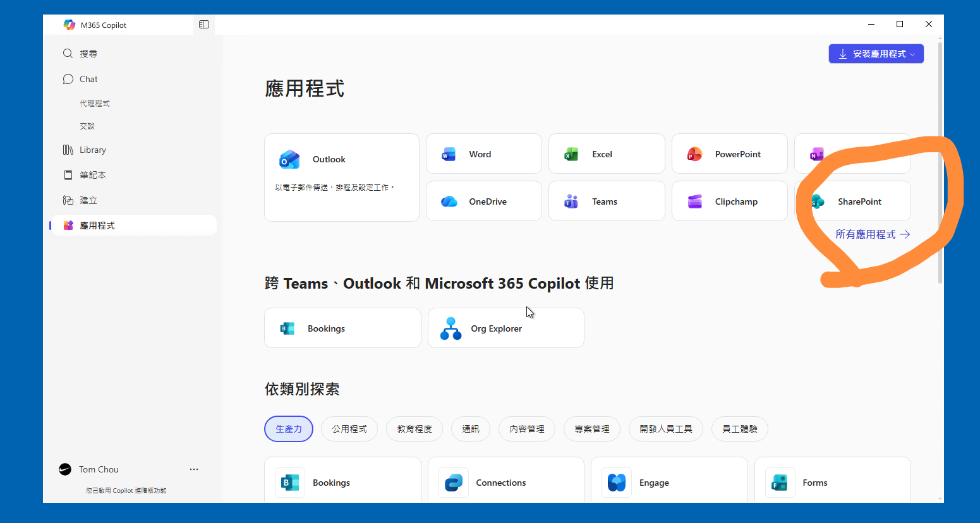Open the Engage label text
The image size is (980, 523).
[x=654, y=483]
